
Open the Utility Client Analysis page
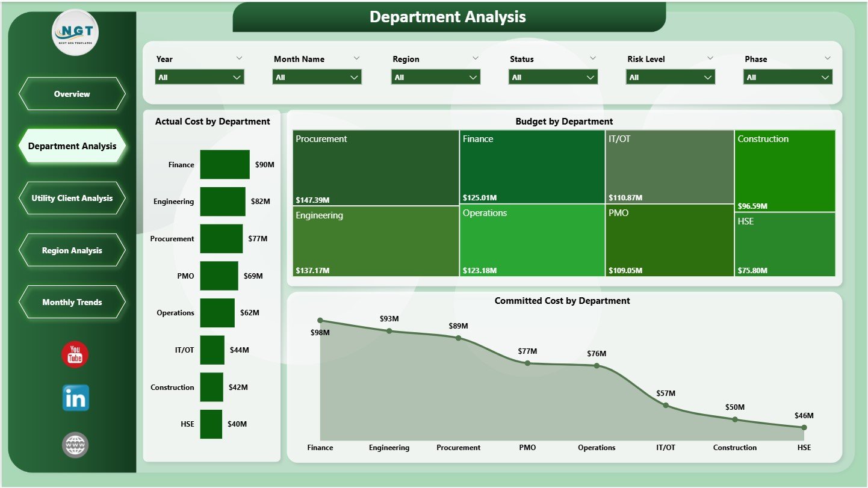pos(72,198)
